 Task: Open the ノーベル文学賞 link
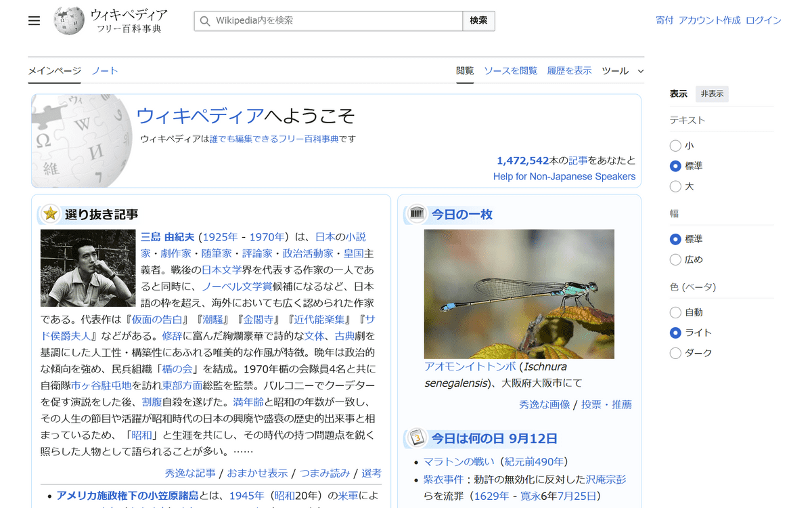pyautogui.click(x=237, y=286)
